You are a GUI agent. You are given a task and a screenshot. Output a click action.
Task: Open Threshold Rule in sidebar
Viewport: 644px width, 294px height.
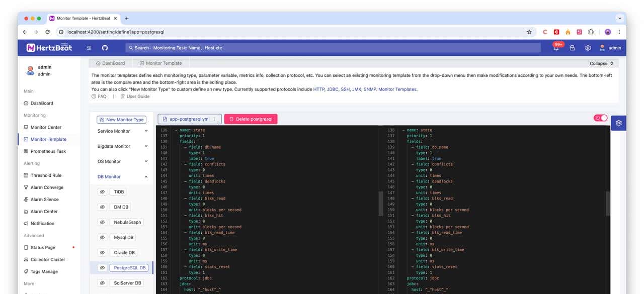pyautogui.click(x=46, y=175)
